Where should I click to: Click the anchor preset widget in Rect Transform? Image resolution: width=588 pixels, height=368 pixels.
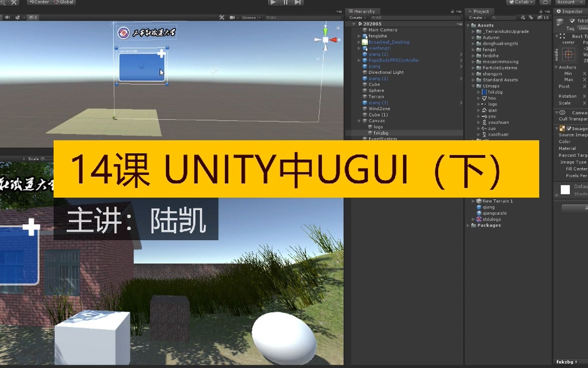tap(569, 54)
